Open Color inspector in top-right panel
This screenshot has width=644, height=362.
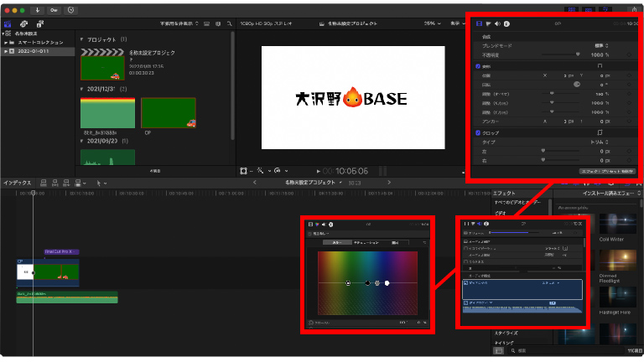coord(488,23)
